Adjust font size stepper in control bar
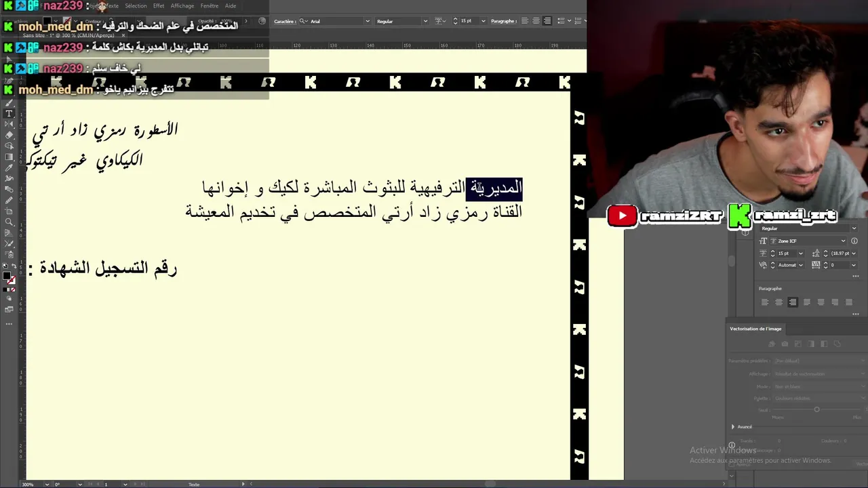 455,21
